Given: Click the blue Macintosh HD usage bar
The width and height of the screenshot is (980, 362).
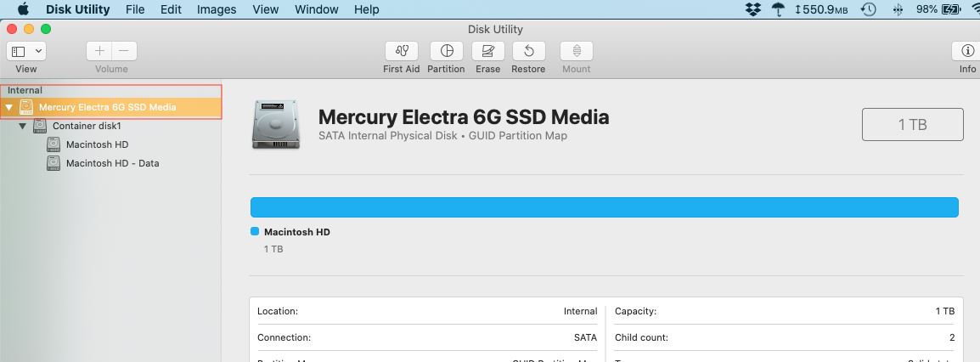Looking at the screenshot, I should point(604,207).
